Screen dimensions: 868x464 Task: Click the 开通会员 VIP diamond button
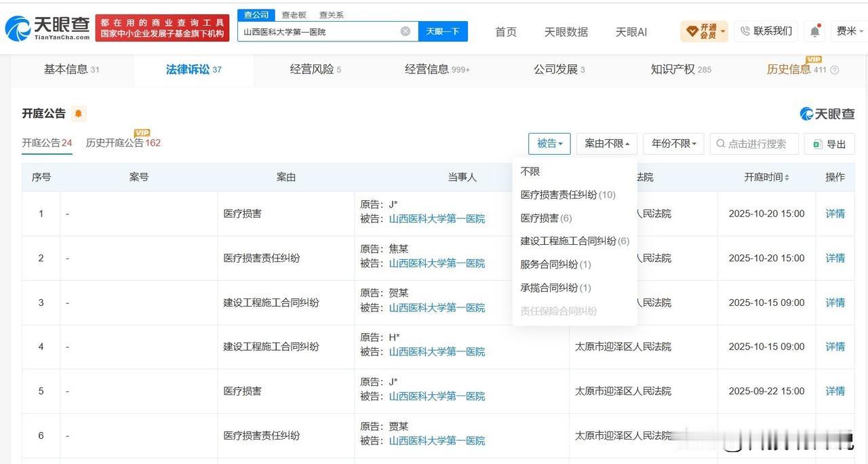click(704, 31)
